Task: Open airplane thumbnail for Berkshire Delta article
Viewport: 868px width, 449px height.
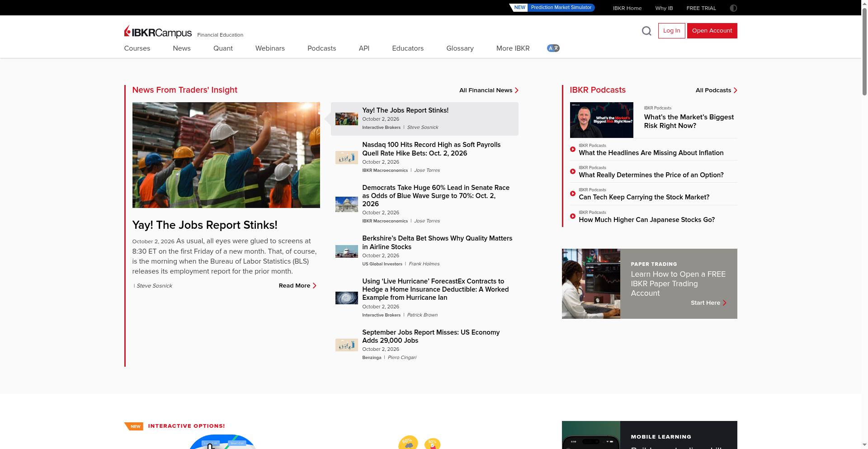Action: tap(346, 251)
